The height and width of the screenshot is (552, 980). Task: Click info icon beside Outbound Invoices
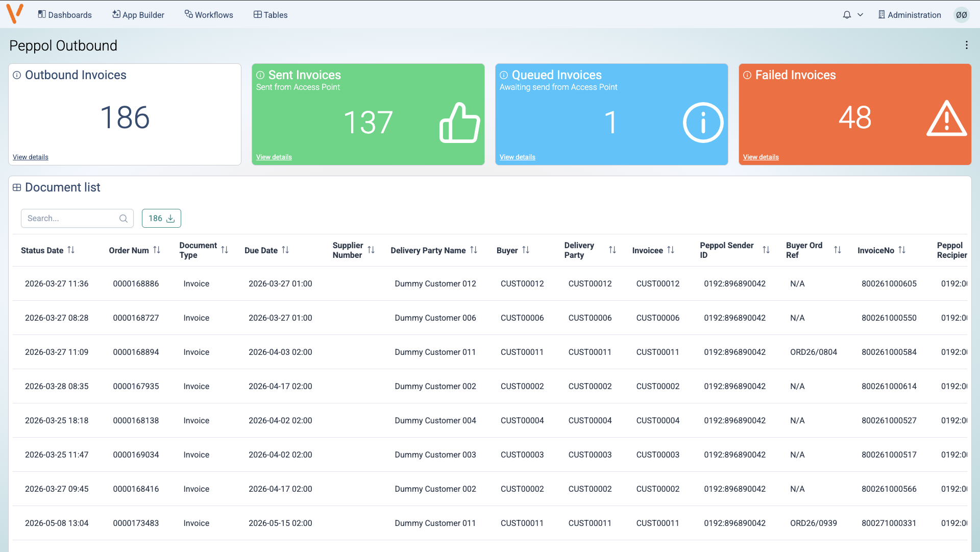coord(17,75)
